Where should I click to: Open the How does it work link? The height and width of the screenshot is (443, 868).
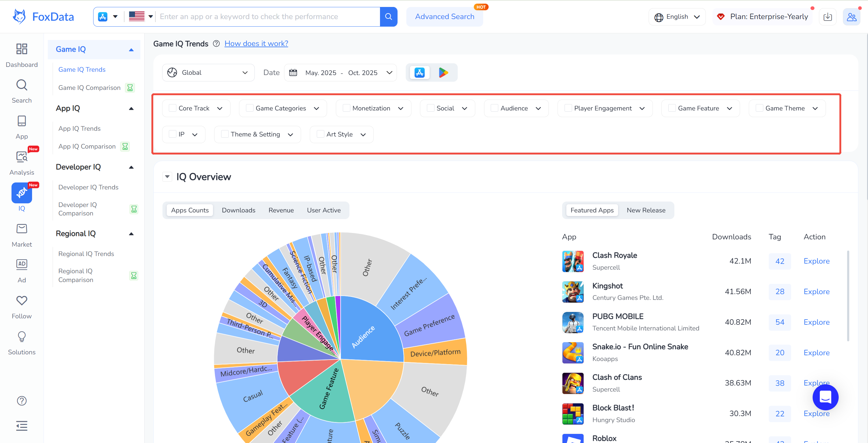[256, 44]
